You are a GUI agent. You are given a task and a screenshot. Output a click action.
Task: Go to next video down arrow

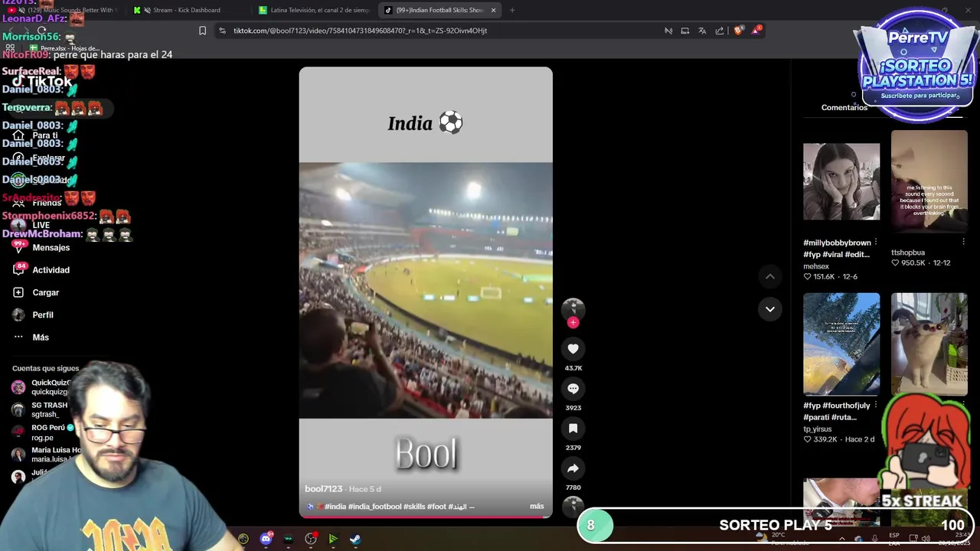pos(770,309)
